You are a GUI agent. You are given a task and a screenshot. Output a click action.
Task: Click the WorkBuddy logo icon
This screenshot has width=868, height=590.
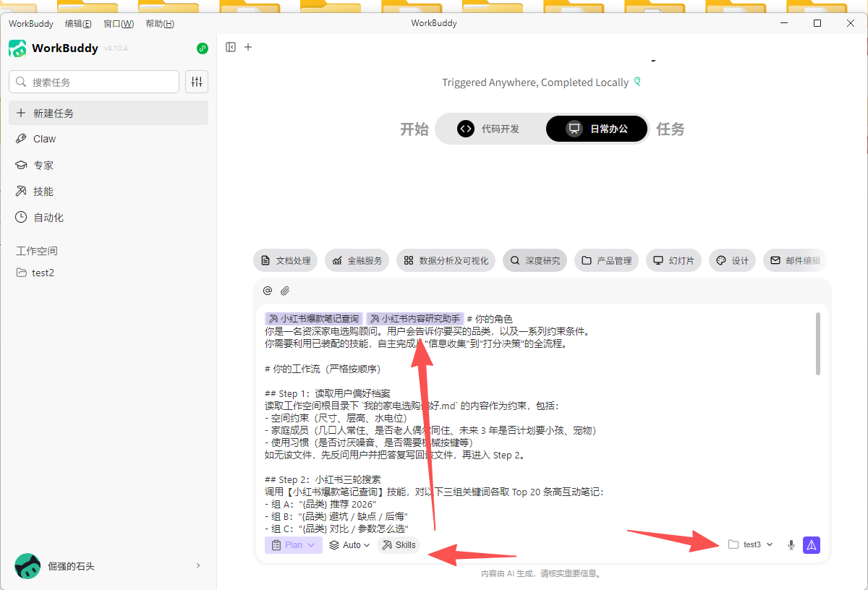pyautogui.click(x=17, y=48)
